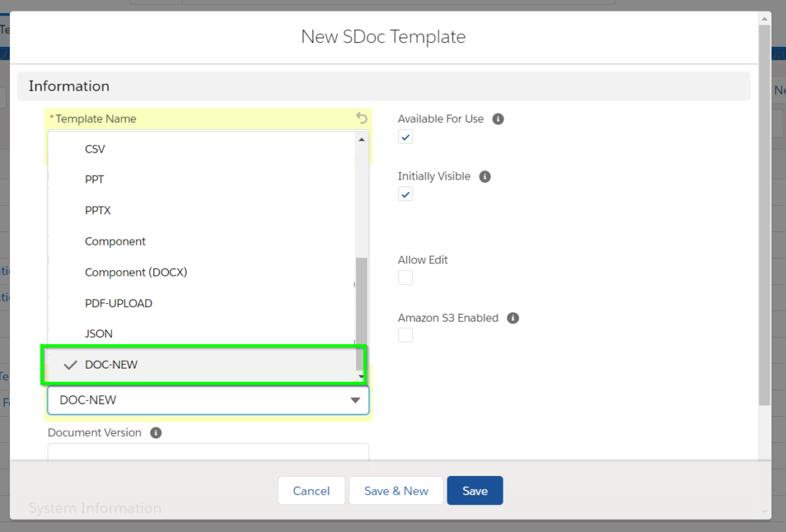Click the Save button
Viewport: 786px width, 532px height.
pyautogui.click(x=474, y=490)
